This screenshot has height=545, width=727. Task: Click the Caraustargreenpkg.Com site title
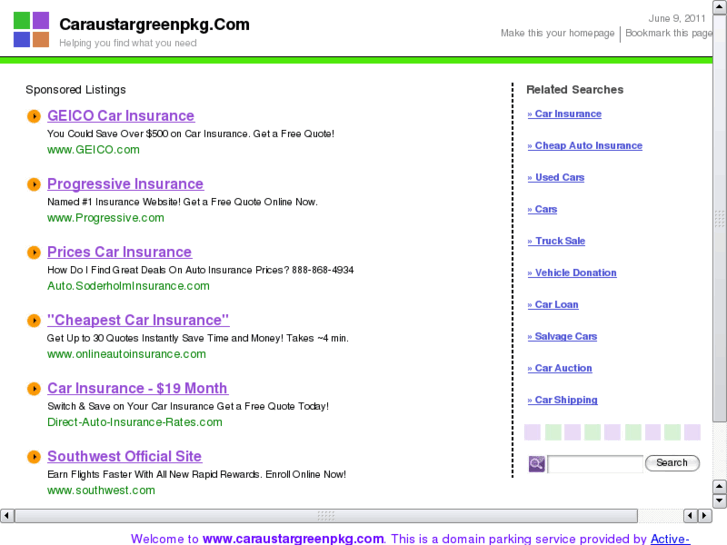click(x=154, y=25)
